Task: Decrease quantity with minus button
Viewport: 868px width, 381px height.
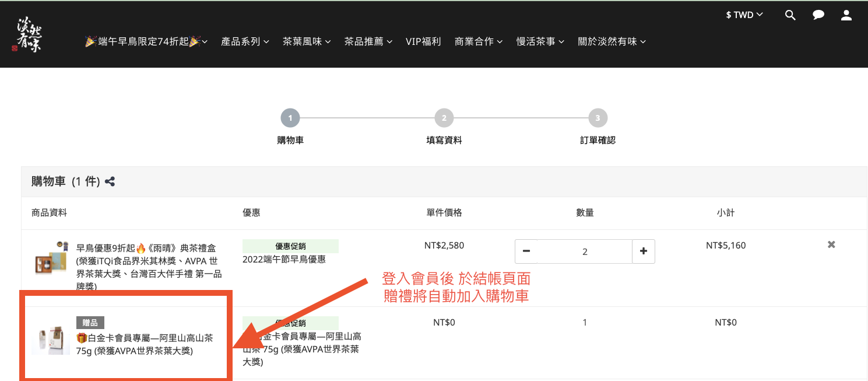Action: pyautogui.click(x=526, y=251)
